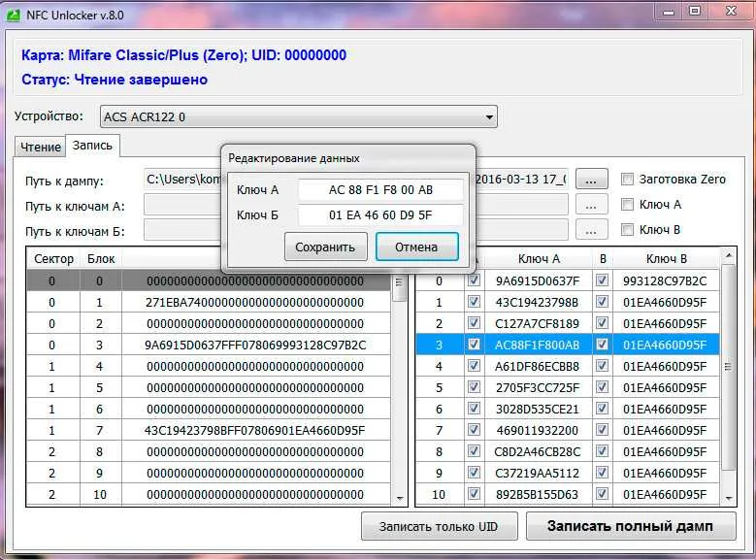Switch to the Чтение tab
Image resolution: width=756 pixels, height=560 pixels.
(41, 147)
